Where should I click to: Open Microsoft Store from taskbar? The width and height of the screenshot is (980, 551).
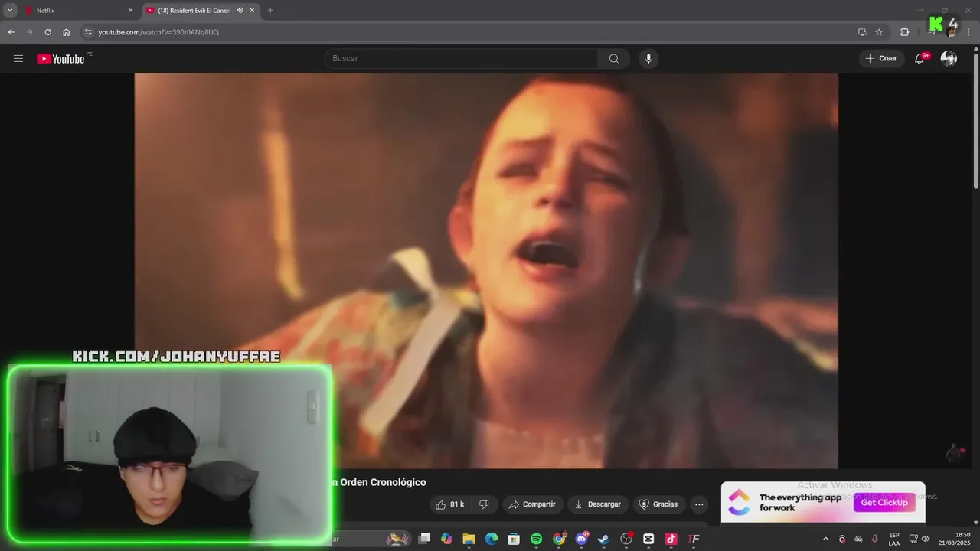tap(514, 539)
